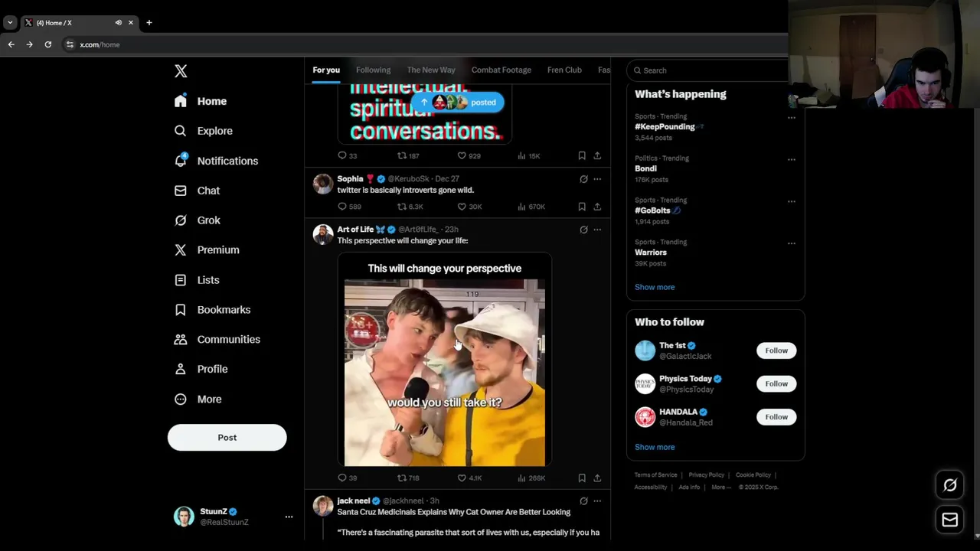The width and height of the screenshot is (980, 551).
Task: Open Bookmarks from the sidebar
Action: 212,310
